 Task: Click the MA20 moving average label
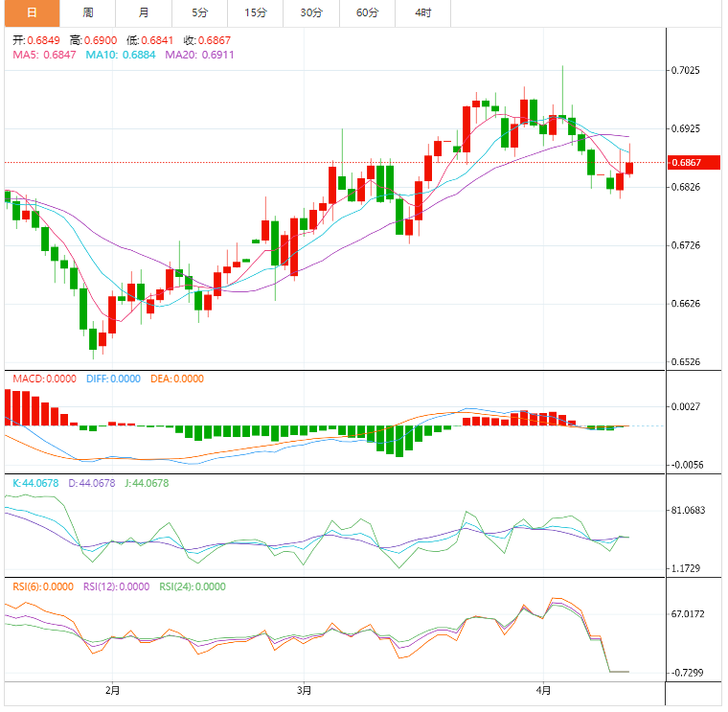[199, 56]
